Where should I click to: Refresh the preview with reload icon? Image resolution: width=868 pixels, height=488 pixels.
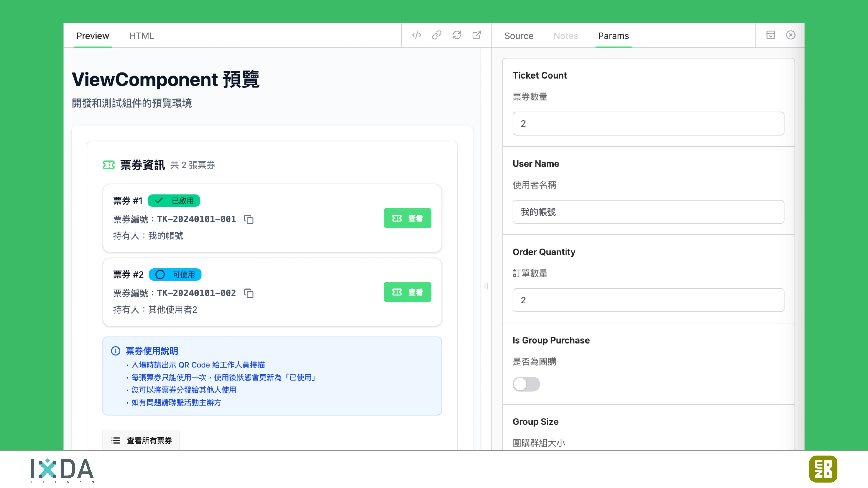[x=457, y=35]
